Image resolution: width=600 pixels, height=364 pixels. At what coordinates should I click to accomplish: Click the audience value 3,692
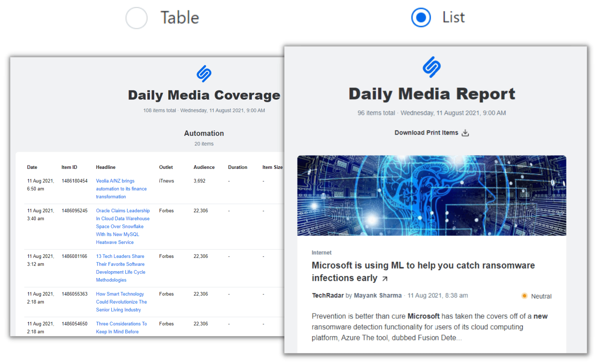[x=199, y=181]
